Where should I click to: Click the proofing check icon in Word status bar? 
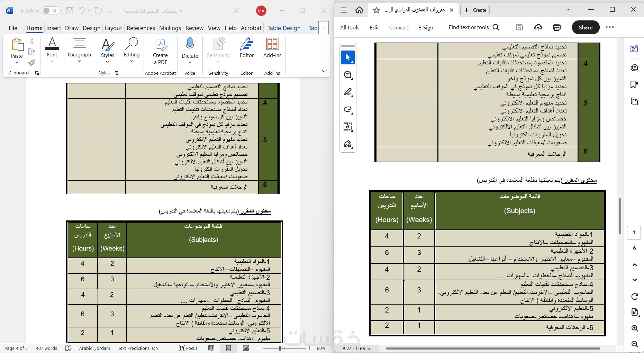click(69, 348)
